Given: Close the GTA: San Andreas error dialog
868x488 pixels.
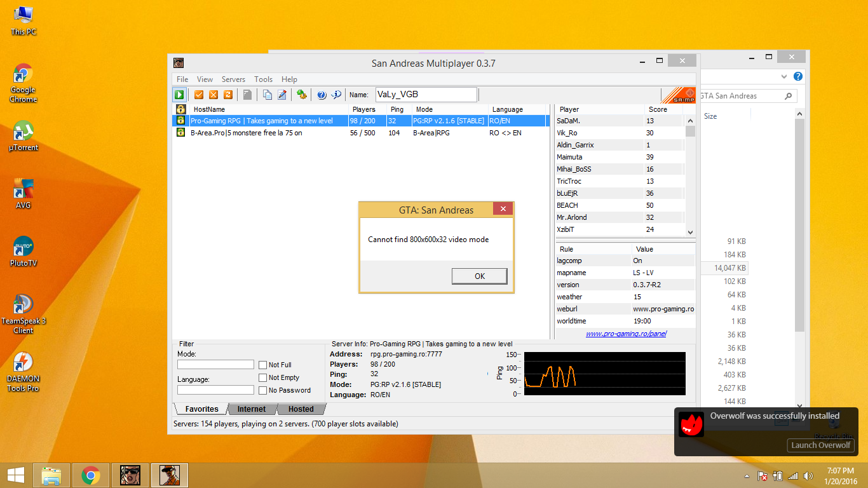Looking at the screenshot, I should (x=503, y=209).
